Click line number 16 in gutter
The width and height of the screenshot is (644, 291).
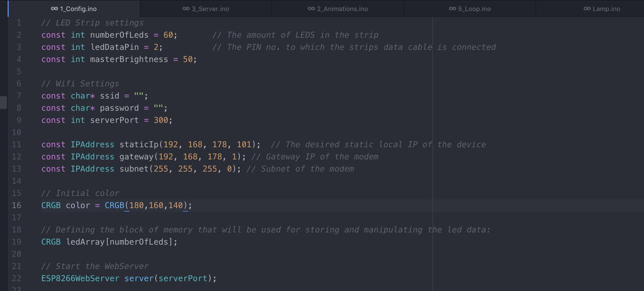(x=17, y=205)
